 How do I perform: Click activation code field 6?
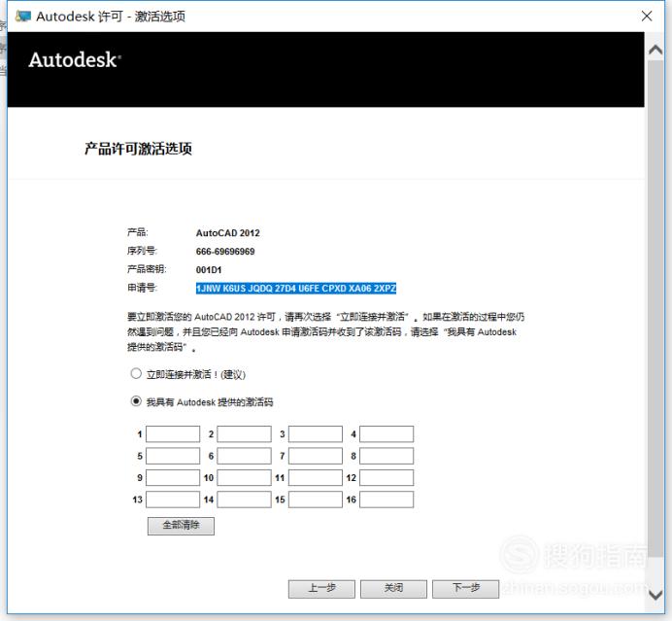[x=244, y=456]
